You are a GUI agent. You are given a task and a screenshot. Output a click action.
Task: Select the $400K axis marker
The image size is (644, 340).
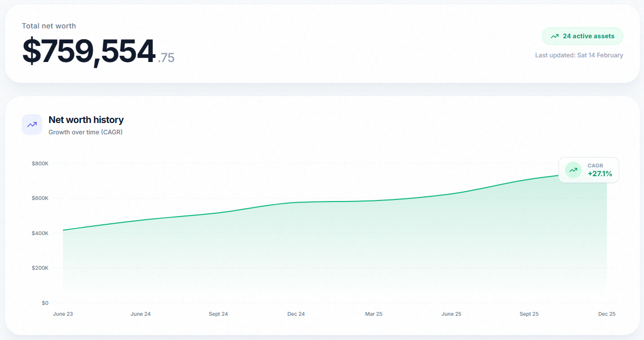[40, 233]
